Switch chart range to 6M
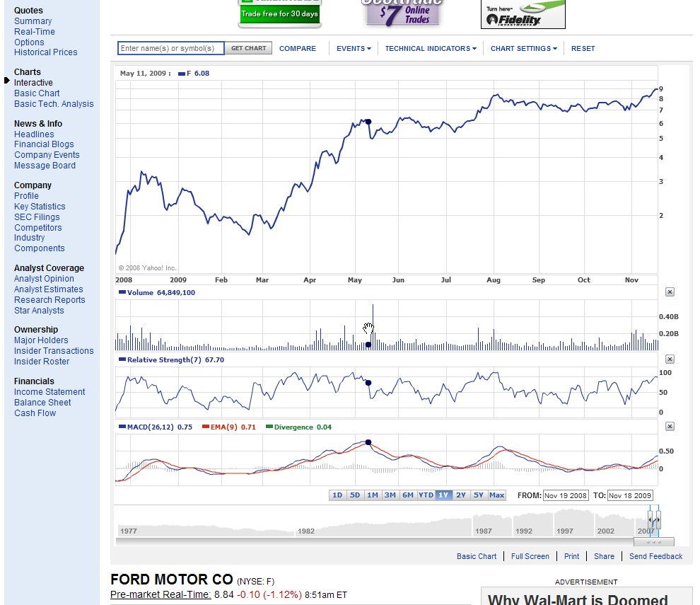Viewport: 700px width, 605px height. point(408,495)
